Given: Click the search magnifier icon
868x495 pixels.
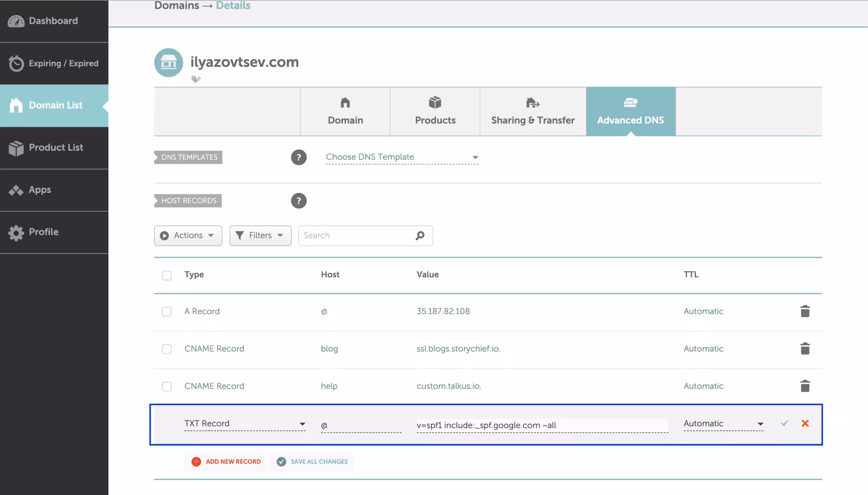Looking at the screenshot, I should coord(420,235).
